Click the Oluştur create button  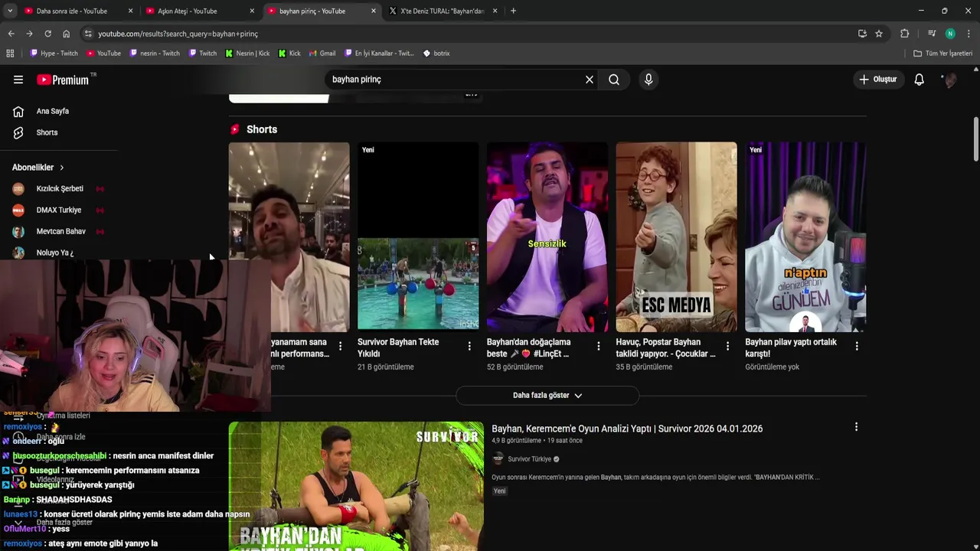coord(877,80)
